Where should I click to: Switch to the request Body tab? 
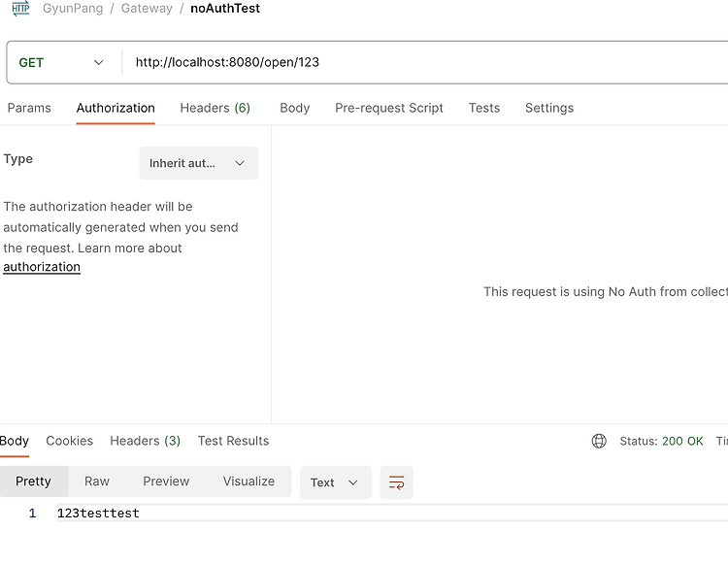[295, 108]
